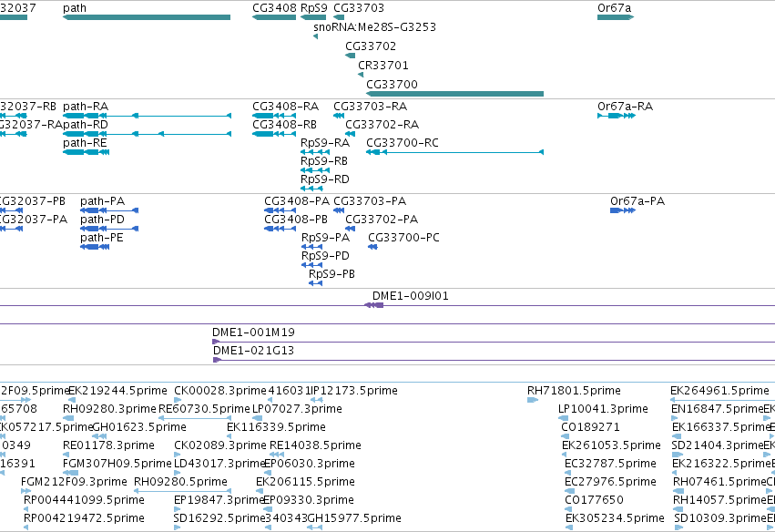Select the DME1-001M19 BAC clone
The image size is (775, 532).
pos(494,342)
